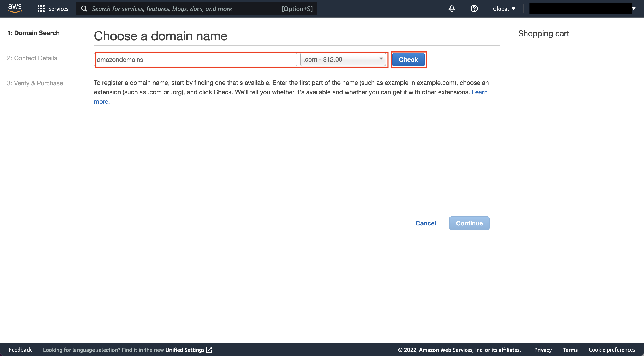Image resolution: width=644 pixels, height=356 pixels.
Task: Click the Learn more link
Action: 479,92
